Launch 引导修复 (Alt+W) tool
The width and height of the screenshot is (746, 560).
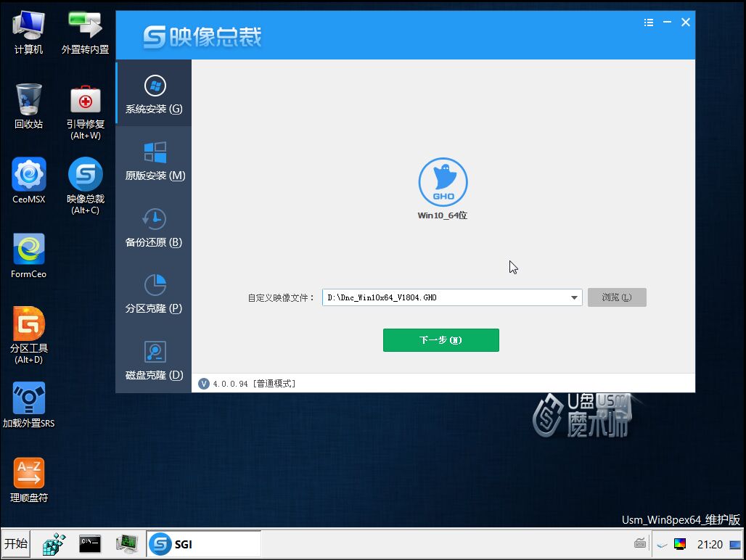point(86,112)
